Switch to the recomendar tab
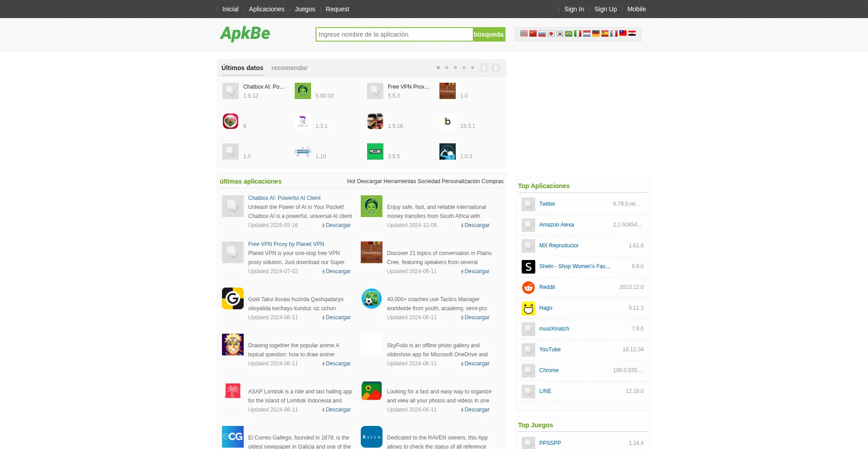Image resolution: width=868 pixels, height=449 pixels. 289,68
